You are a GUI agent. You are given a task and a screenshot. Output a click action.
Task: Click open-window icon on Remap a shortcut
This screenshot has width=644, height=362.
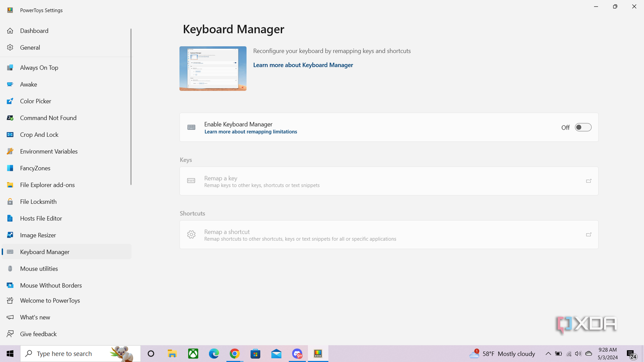589,235
